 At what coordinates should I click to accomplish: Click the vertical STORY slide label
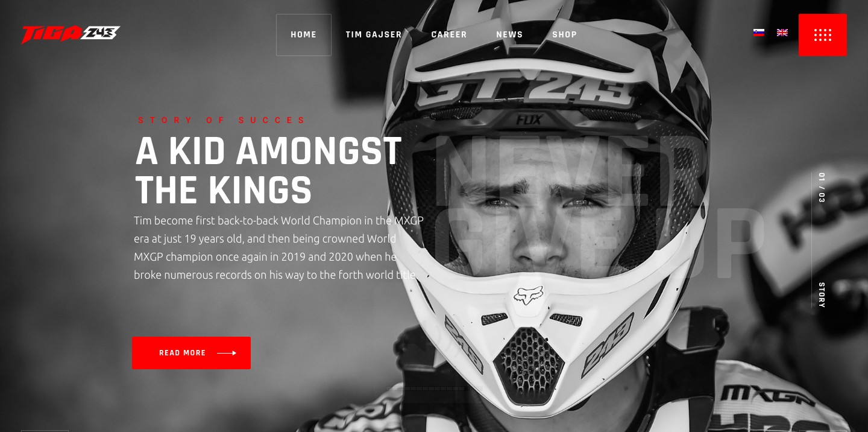[x=822, y=295]
